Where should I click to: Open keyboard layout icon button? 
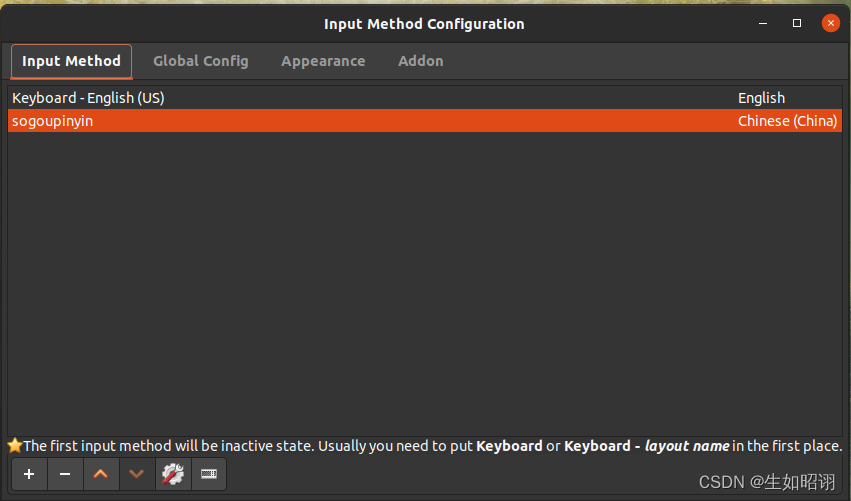click(209, 474)
